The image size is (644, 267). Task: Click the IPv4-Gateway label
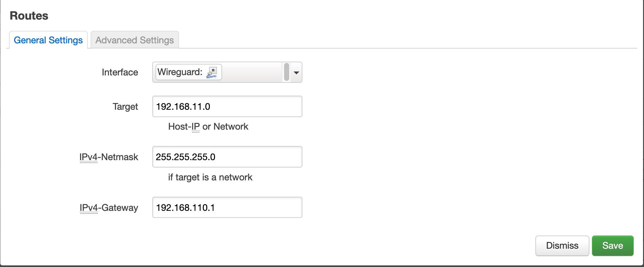109,208
